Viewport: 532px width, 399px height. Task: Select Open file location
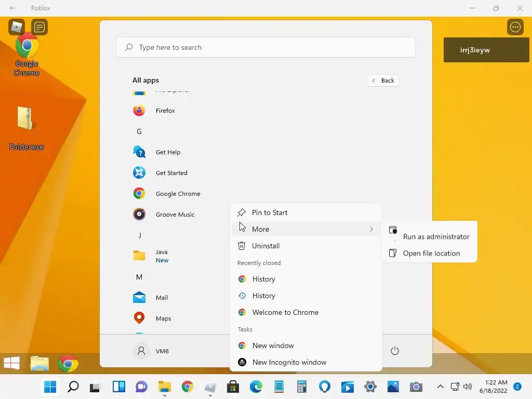point(429,253)
